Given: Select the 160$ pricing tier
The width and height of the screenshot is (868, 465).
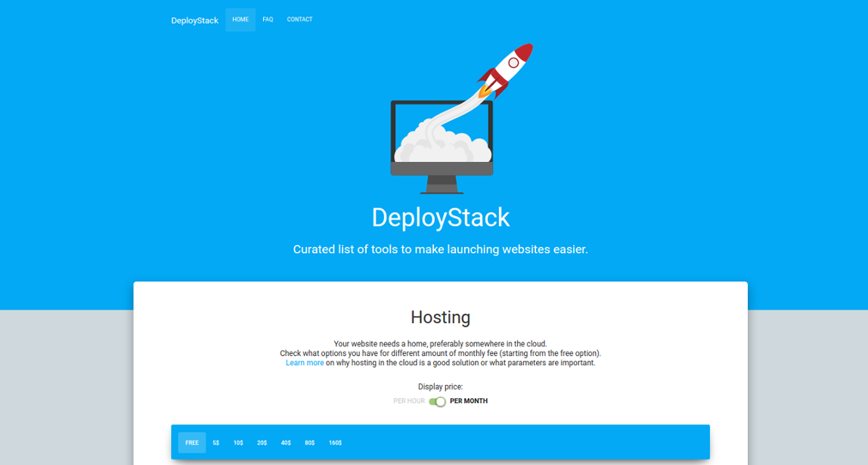Looking at the screenshot, I should 335,442.
